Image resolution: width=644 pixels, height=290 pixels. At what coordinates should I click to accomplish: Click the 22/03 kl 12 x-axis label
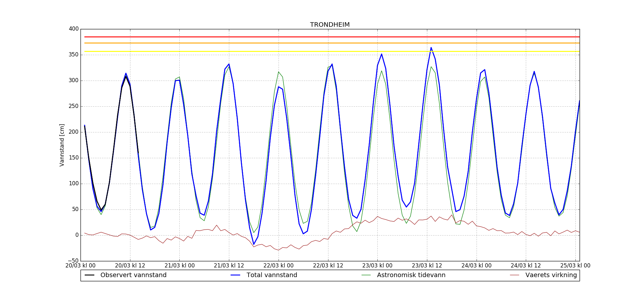328,266
